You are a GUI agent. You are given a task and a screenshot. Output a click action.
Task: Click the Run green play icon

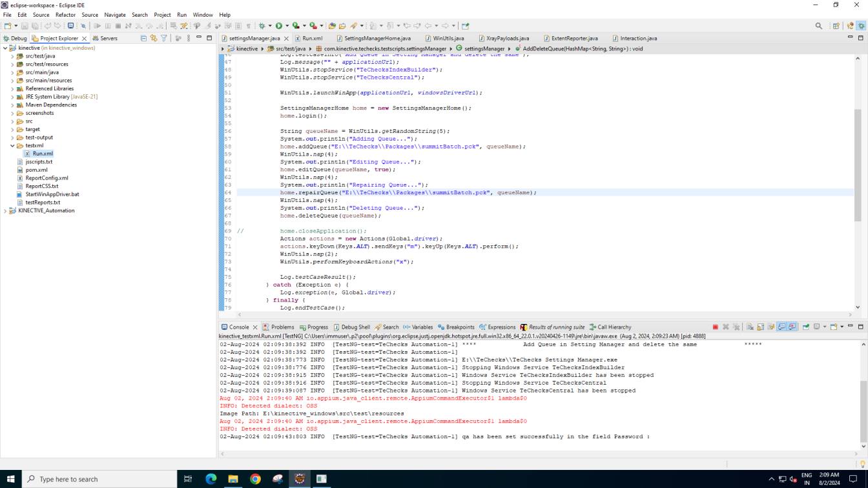tap(279, 26)
